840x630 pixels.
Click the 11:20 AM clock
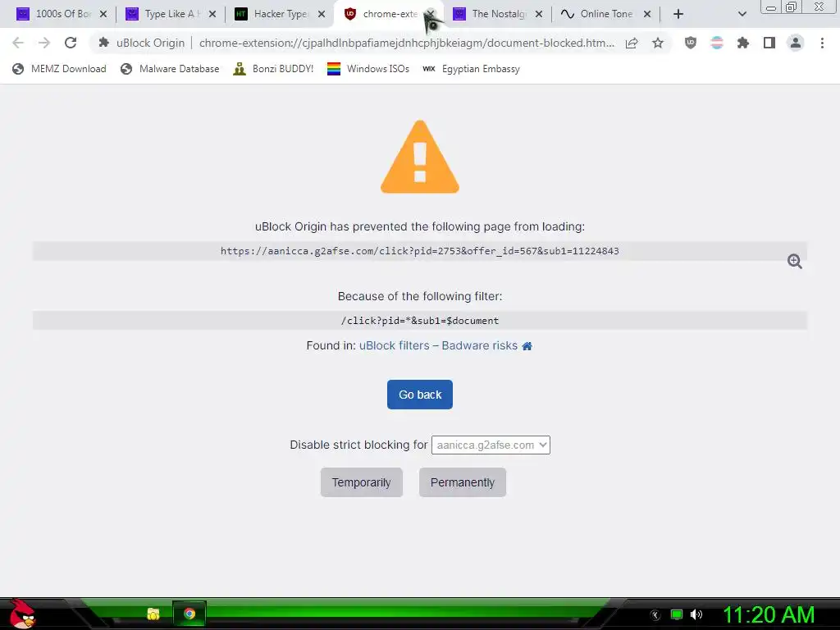tap(769, 614)
